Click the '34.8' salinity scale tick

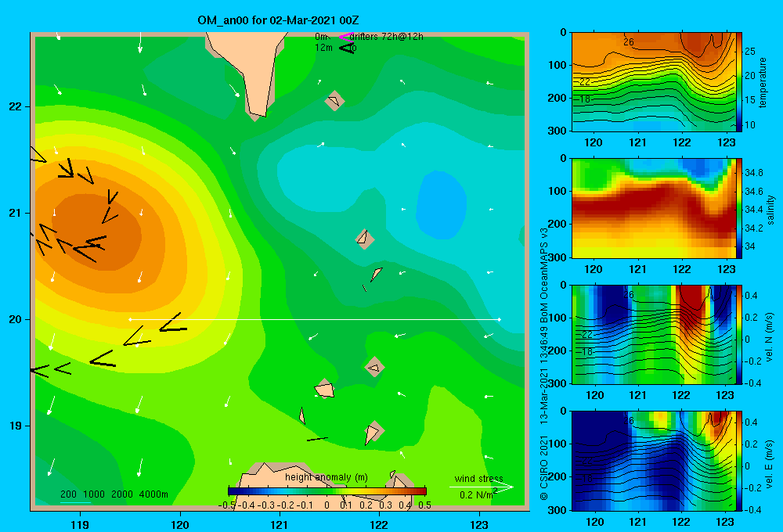[753, 173]
